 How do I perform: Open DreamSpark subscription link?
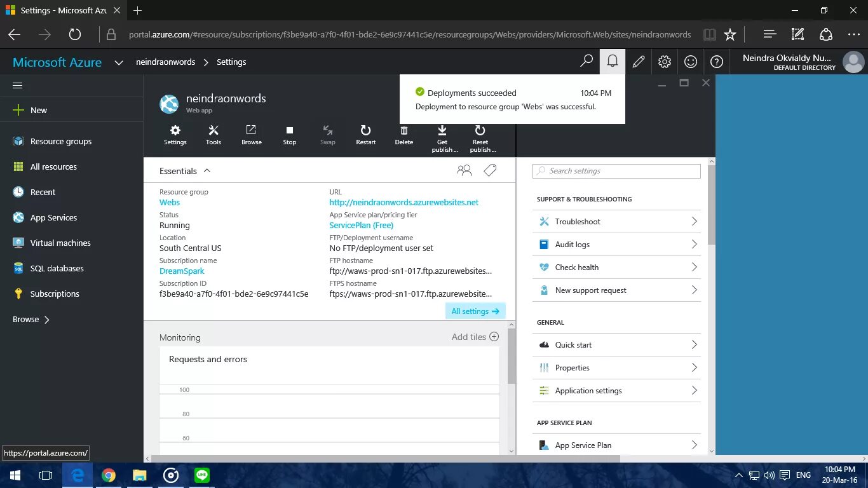pos(182,271)
